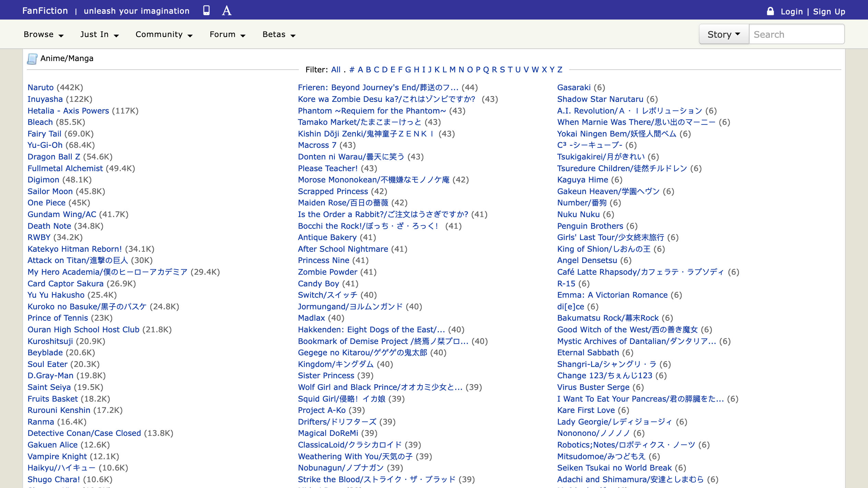Click the FanFiction home logo
The height and width of the screenshot is (488, 868).
click(x=45, y=11)
